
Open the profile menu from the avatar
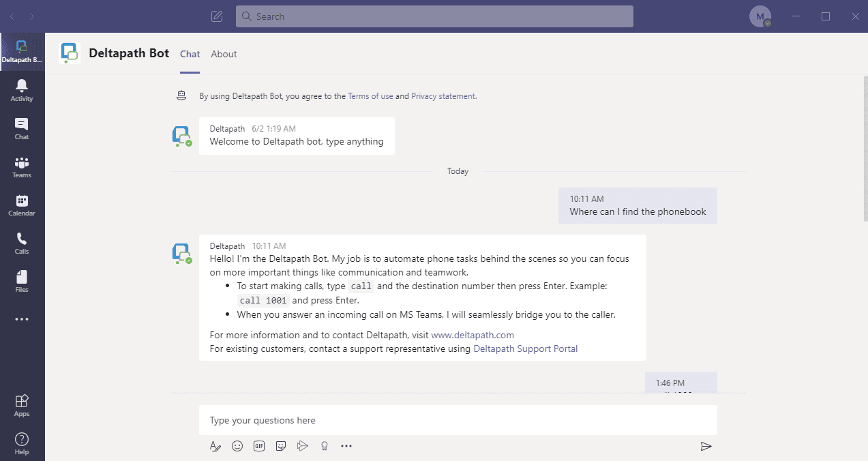click(760, 16)
